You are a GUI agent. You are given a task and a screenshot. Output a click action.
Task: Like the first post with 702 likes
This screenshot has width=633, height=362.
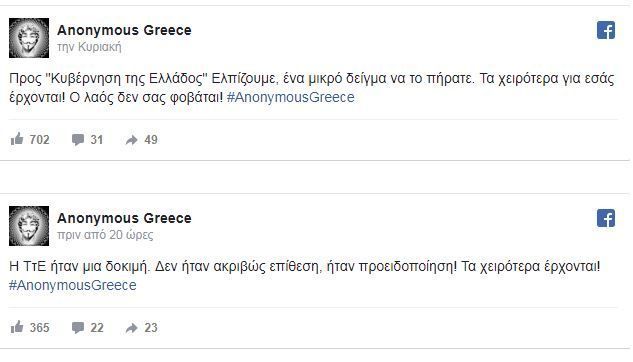coord(17,139)
